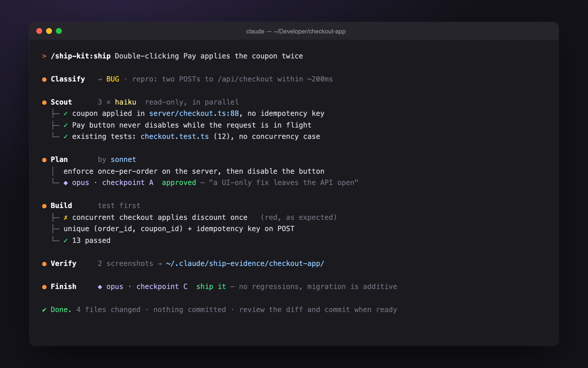Click the green 'ship it' verdict
The width and height of the screenshot is (588, 368).
coord(211,286)
